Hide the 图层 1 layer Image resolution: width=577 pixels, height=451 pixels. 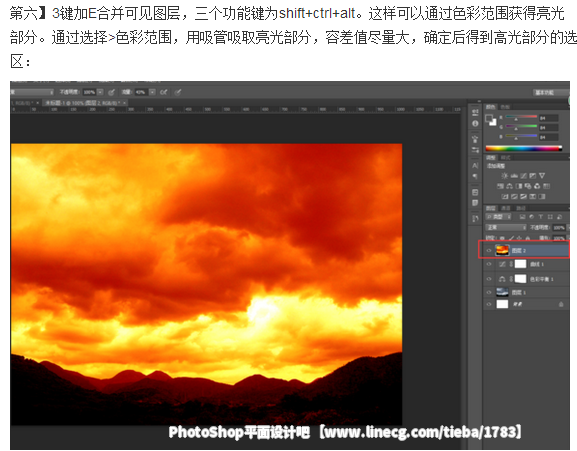coord(489,292)
